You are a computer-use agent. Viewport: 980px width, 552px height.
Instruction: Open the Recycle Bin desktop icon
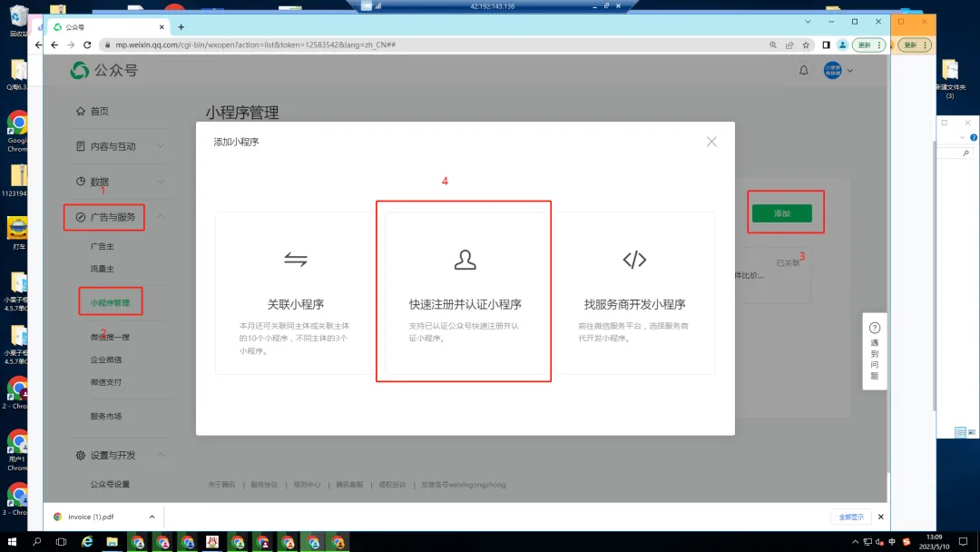pyautogui.click(x=18, y=20)
